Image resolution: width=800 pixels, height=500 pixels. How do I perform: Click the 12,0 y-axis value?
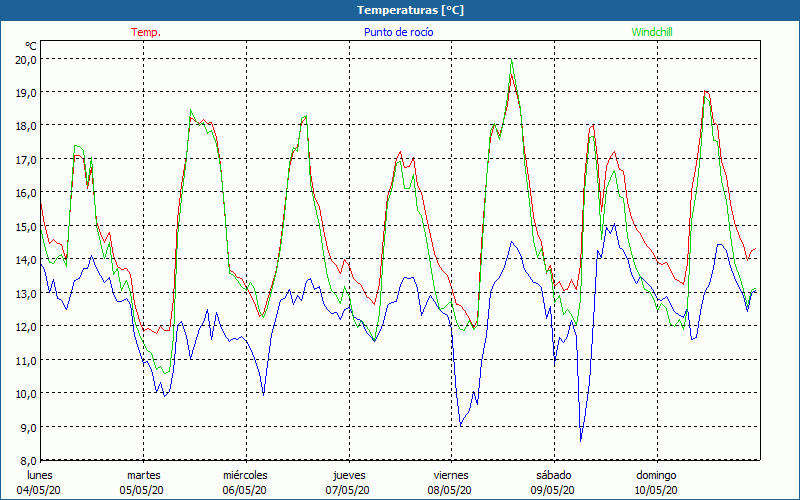pyautogui.click(x=27, y=327)
